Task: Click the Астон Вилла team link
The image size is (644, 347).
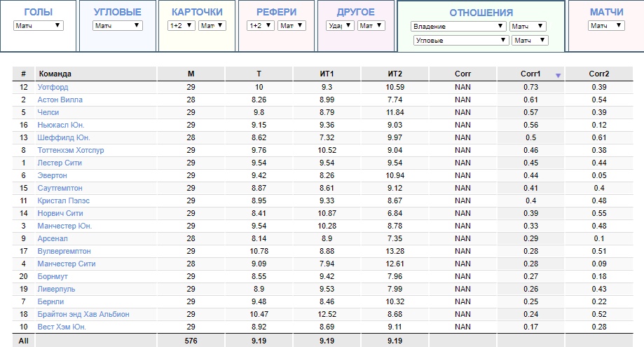Action: 60,100
